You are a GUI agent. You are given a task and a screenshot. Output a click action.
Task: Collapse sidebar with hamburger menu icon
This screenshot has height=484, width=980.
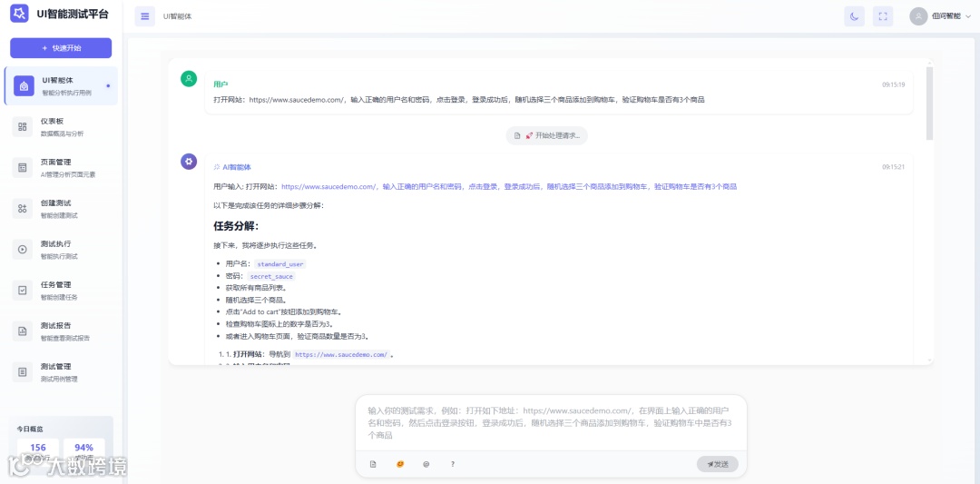(145, 16)
